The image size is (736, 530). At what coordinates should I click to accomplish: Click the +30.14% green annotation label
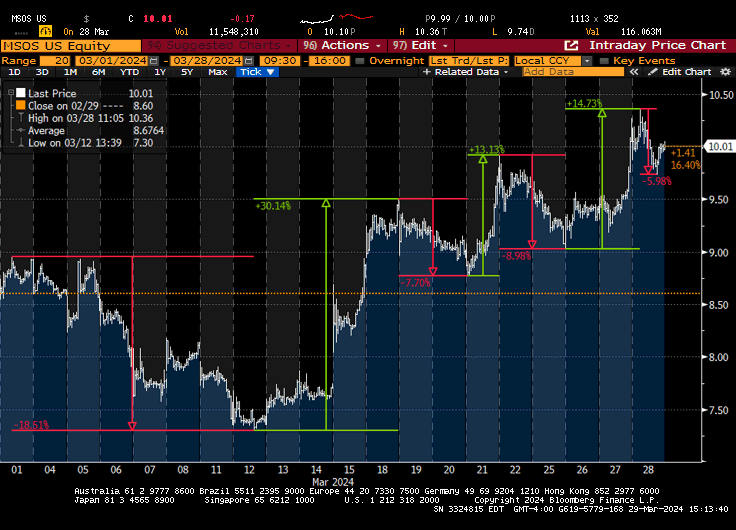coord(273,206)
